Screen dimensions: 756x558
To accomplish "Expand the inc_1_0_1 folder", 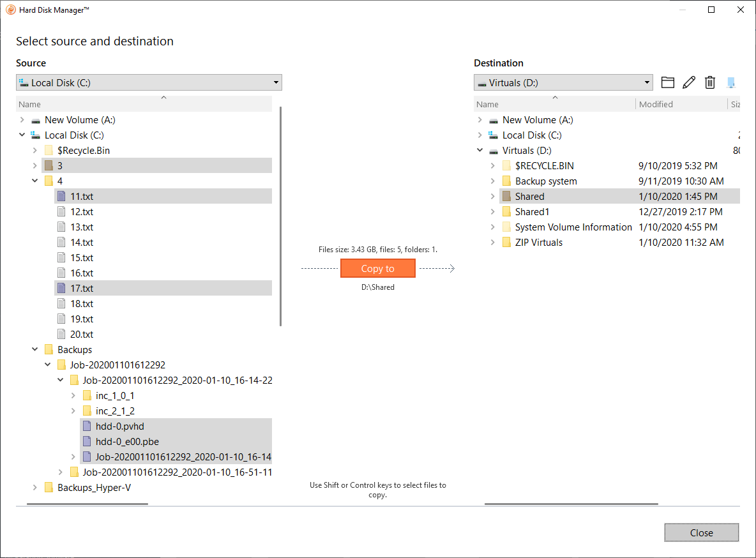I will pyautogui.click(x=73, y=396).
